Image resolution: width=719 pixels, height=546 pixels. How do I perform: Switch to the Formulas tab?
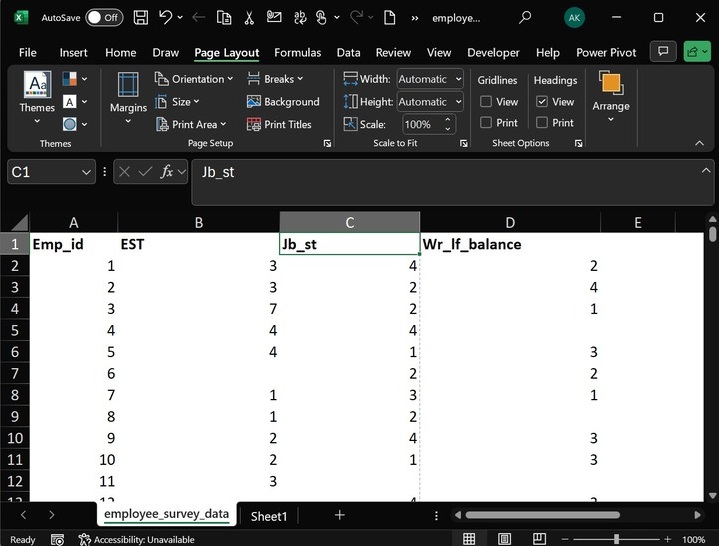pos(298,52)
